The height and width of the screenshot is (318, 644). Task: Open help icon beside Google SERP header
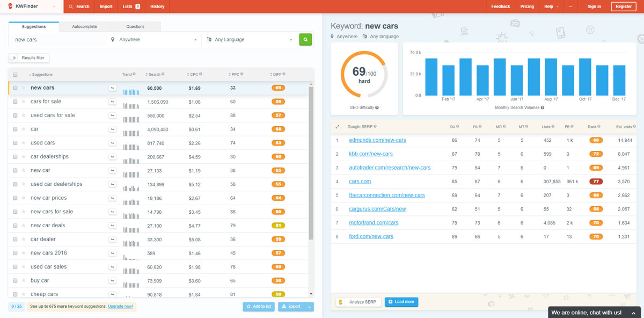tap(375, 127)
